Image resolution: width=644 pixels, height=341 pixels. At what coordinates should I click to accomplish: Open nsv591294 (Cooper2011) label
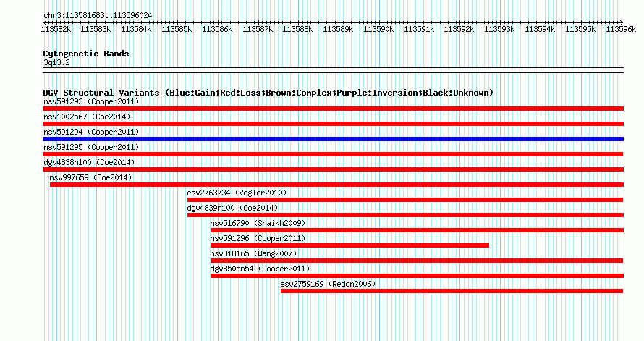coord(91,132)
